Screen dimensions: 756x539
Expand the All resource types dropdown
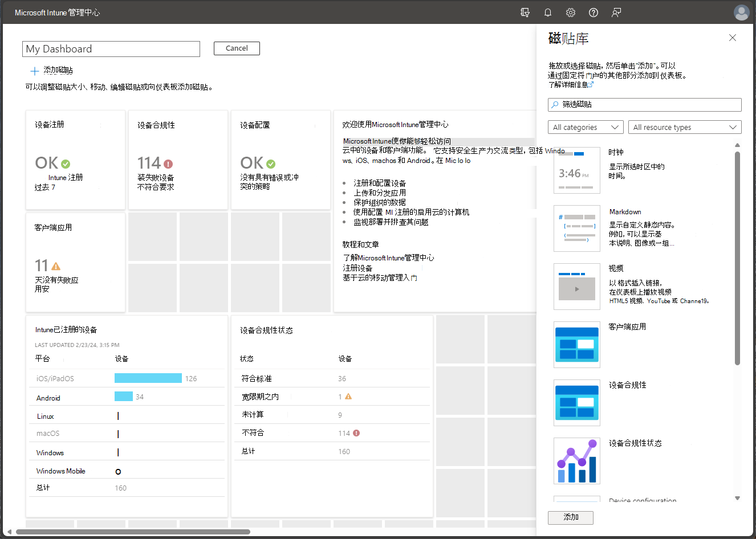click(x=684, y=128)
